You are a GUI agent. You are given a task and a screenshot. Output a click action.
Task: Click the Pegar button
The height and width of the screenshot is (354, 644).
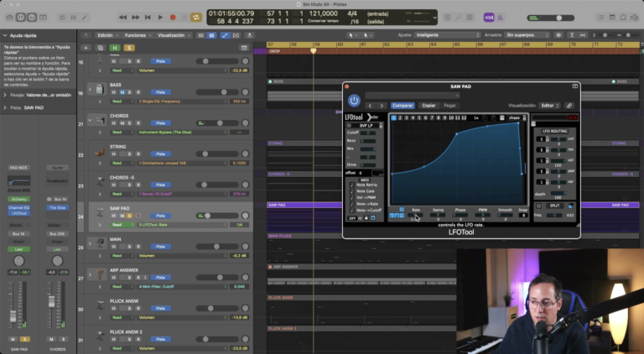(449, 106)
